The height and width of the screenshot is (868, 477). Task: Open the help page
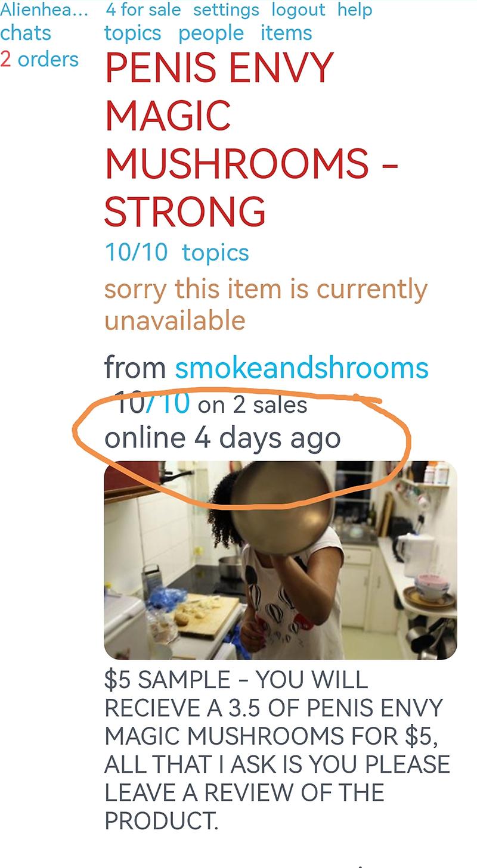tap(355, 10)
